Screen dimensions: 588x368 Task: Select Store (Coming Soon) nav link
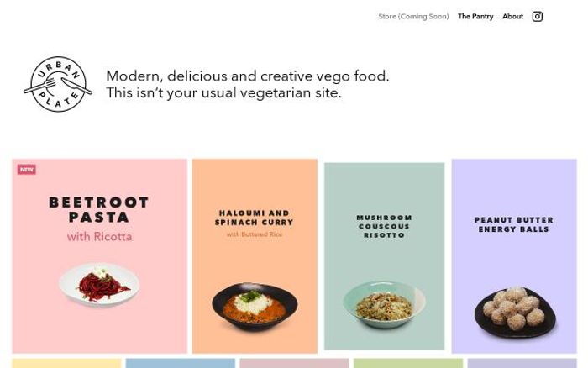click(413, 17)
